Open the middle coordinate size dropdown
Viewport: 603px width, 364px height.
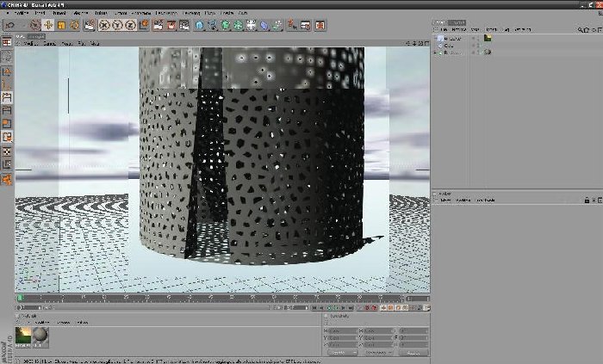pos(377,353)
